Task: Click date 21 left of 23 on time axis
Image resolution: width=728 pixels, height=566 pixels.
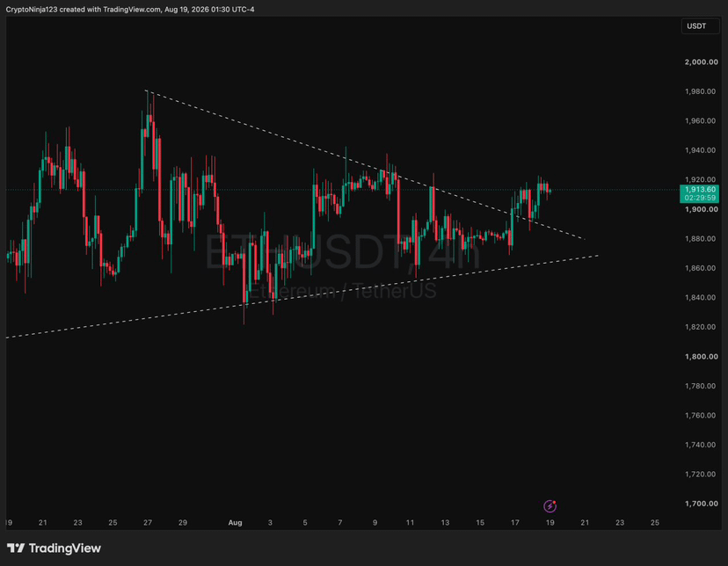Action: coord(43,522)
